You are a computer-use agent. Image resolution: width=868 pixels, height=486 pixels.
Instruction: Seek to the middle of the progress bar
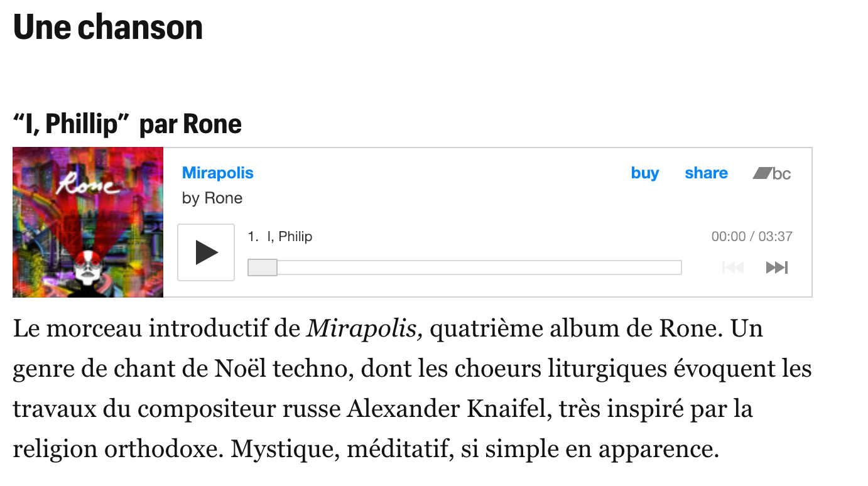[x=465, y=267]
